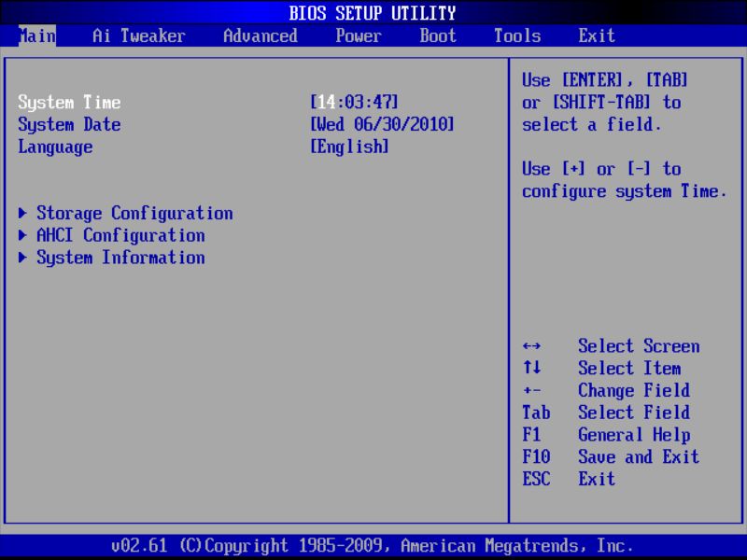Viewport: 747px width, 560px height.
Task: Go to the Power tab
Action: [x=359, y=35]
